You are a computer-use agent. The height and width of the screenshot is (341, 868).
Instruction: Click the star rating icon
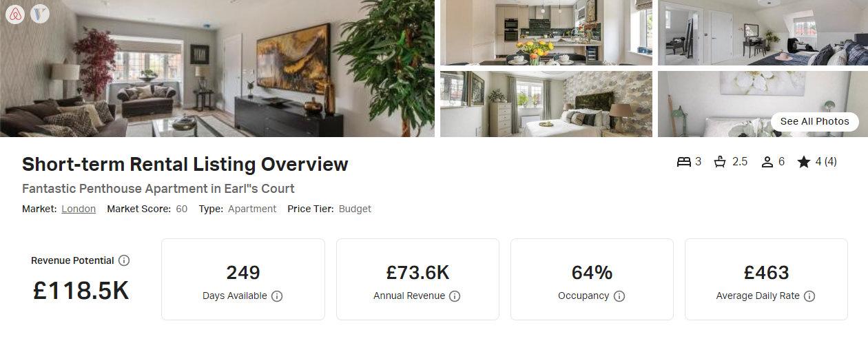pos(804,162)
